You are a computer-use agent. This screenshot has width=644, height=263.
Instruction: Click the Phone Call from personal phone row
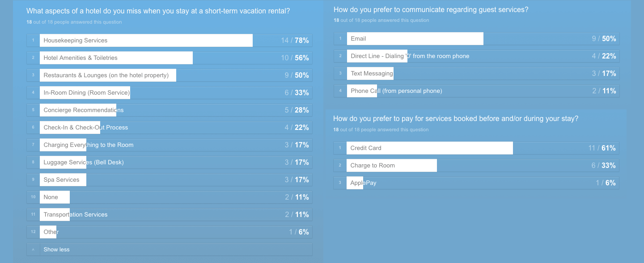pyautogui.click(x=477, y=91)
